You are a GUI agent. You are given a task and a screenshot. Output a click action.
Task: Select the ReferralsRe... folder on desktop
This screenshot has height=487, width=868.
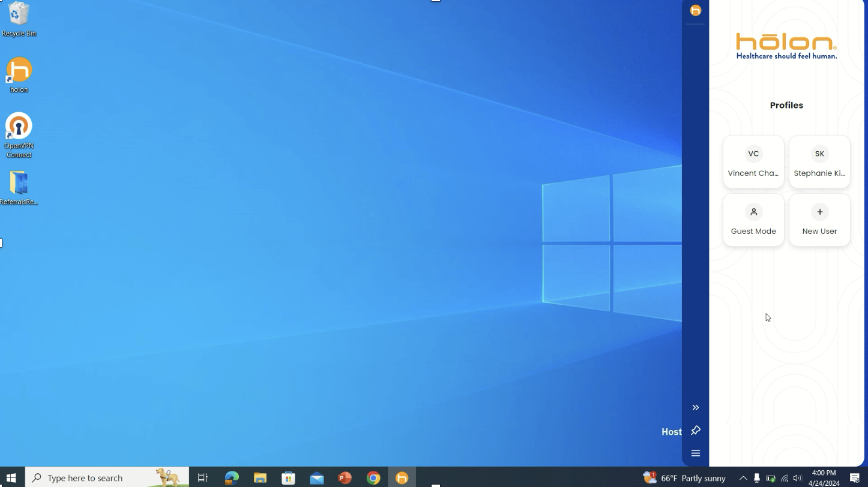pyautogui.click(x=19, y=188)
